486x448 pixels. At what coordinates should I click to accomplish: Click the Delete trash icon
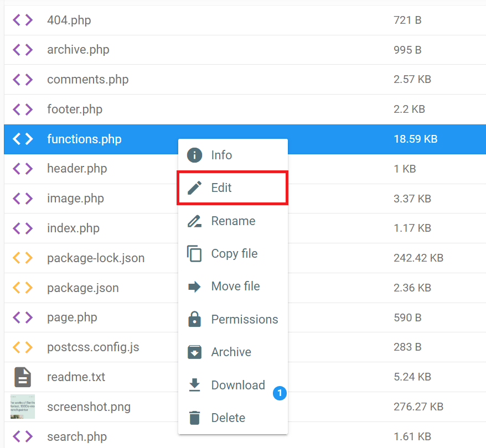pyautogui.click(x=194, y=418)
